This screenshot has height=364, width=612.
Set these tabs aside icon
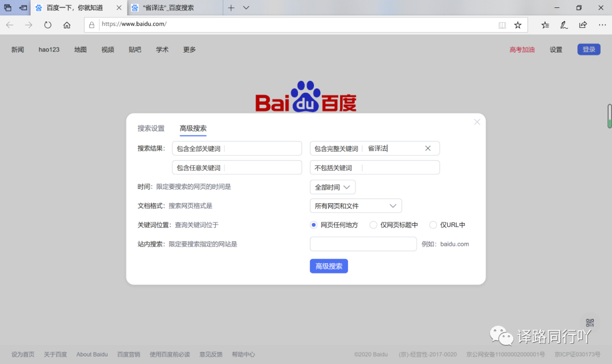23,8
